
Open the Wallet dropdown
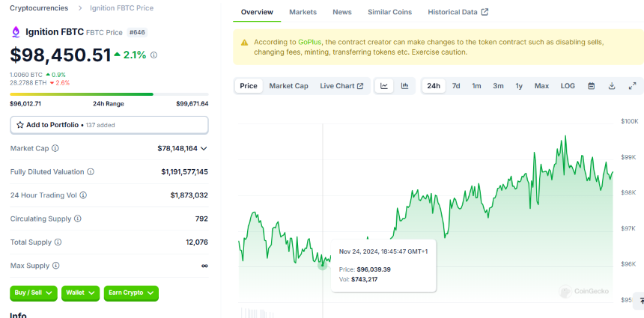81,293
